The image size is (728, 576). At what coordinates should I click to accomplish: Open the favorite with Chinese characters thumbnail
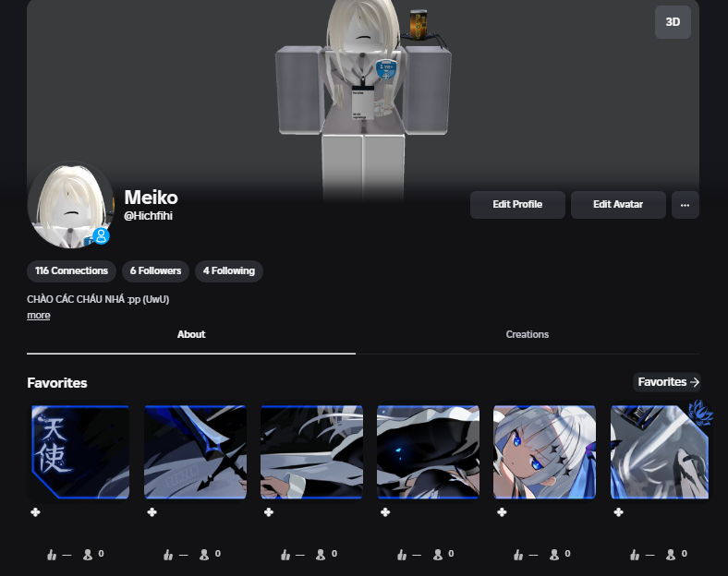tap(79, 452)
